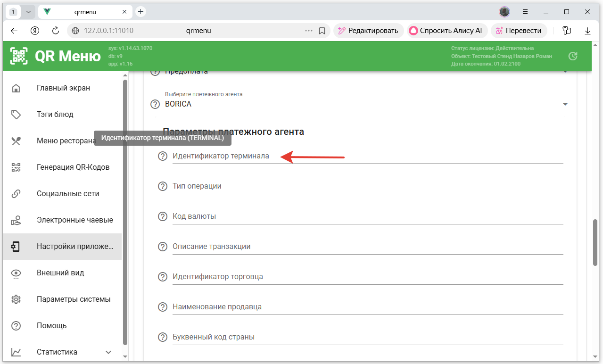Click into the Буквенный код страны field
This screenshot has width=603, height=364.
[368, 337]
